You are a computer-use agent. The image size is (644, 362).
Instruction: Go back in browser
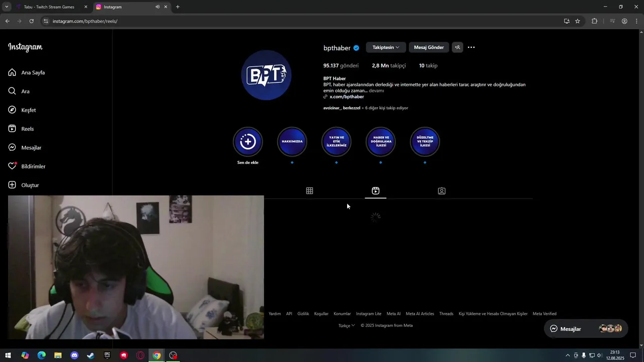[x=8, y=21]
